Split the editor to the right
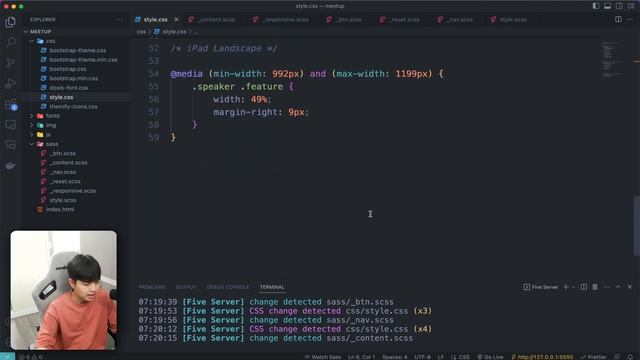This screenshot has height=360, width=640. click(618, 19)
